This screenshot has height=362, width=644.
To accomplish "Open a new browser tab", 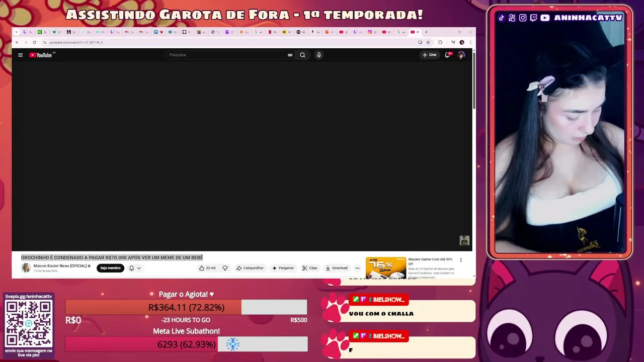I will pyautogui.click(x=426, y=32).
